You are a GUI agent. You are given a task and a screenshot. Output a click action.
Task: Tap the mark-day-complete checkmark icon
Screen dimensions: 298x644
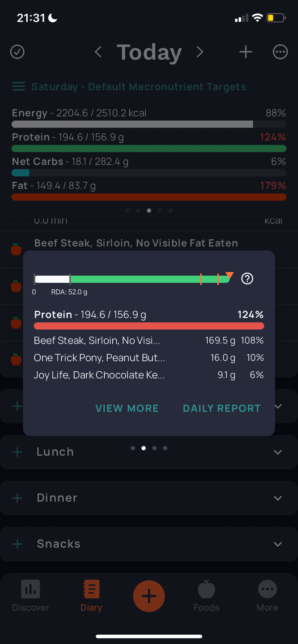tap(17, 52)
